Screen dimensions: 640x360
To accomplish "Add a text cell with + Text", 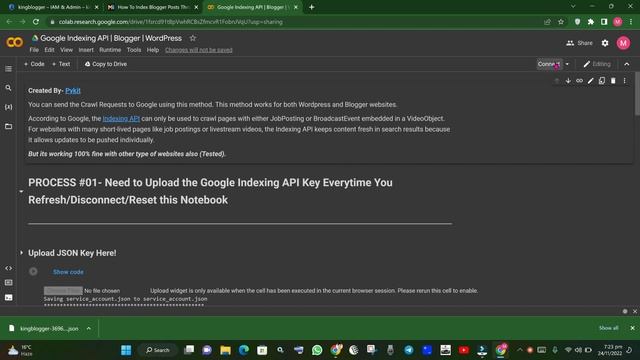I will tap(61, 64).
